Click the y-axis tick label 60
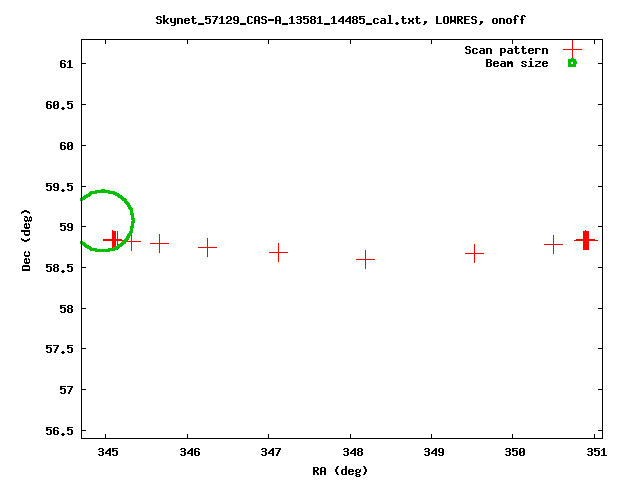Viewport: 640px width, 480px height. (x=66, y=146)
